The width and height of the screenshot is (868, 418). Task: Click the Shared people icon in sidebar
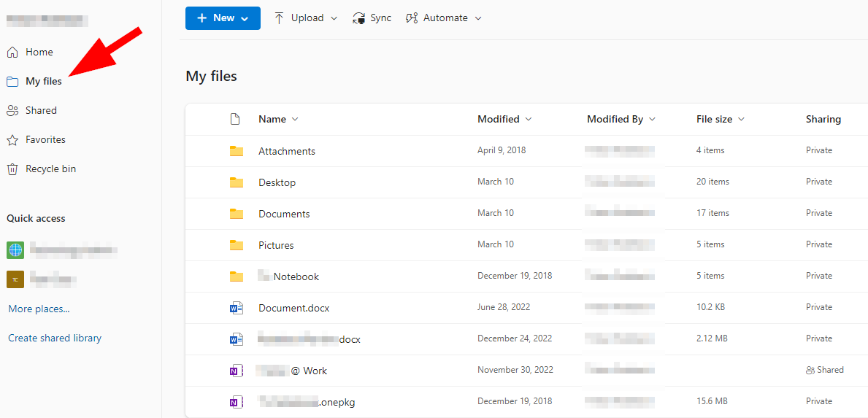click(12, 111)
